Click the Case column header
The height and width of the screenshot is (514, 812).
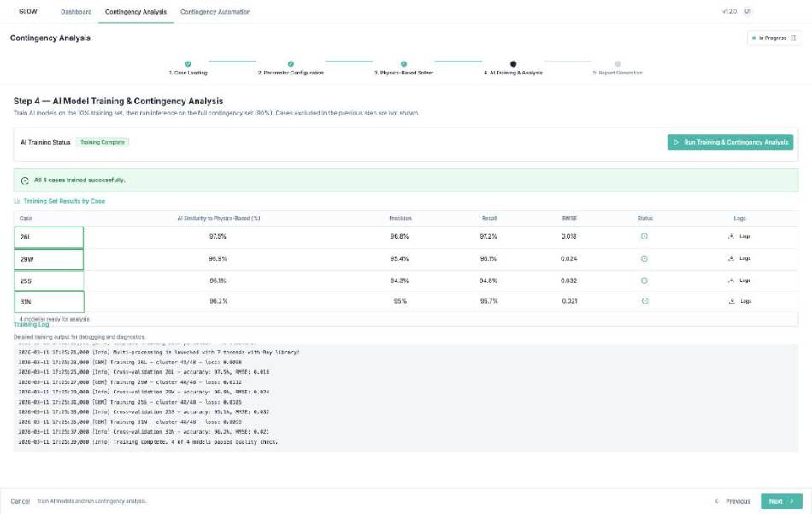(26, 218)
